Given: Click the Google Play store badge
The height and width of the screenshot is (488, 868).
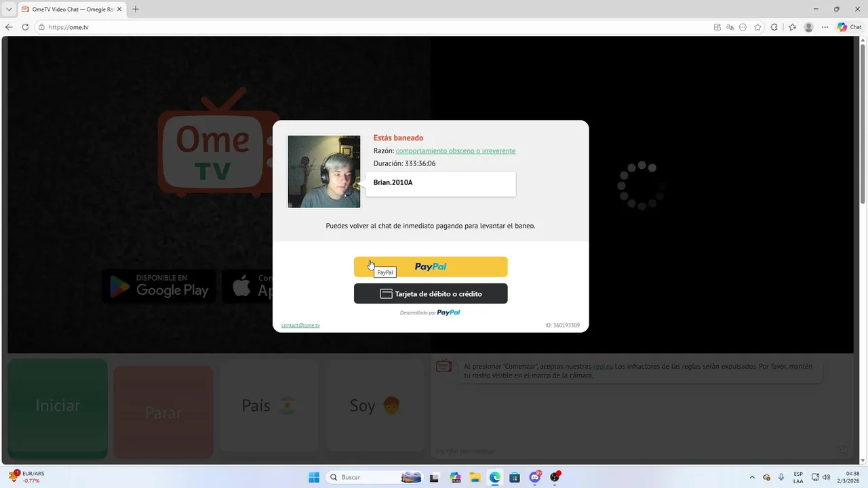Looking at the screenshot, I should (x=159, y=286).
